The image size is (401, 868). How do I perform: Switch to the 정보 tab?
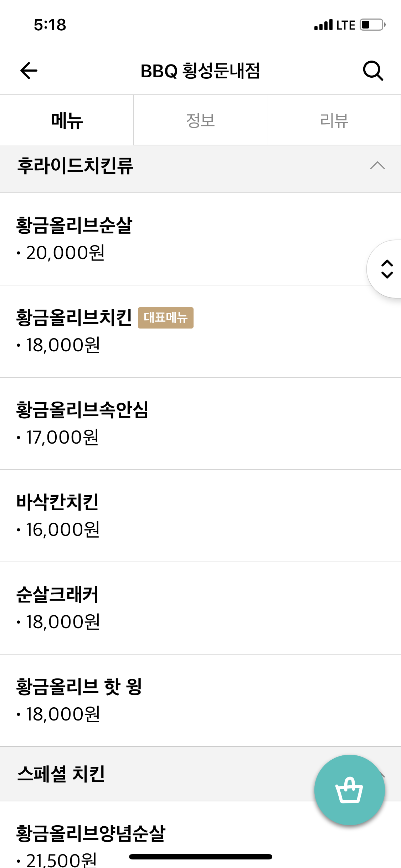click(x=200, y=120)
